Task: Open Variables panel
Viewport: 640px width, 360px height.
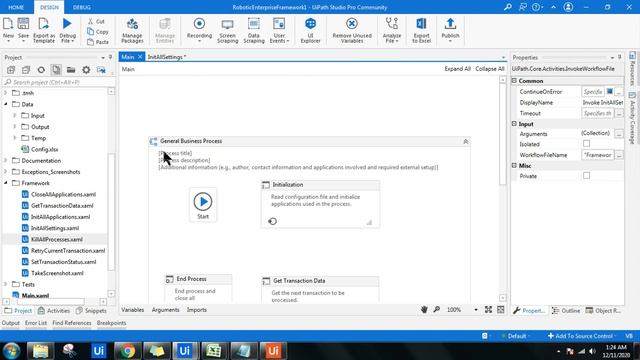Action: (x=133, y=310)
